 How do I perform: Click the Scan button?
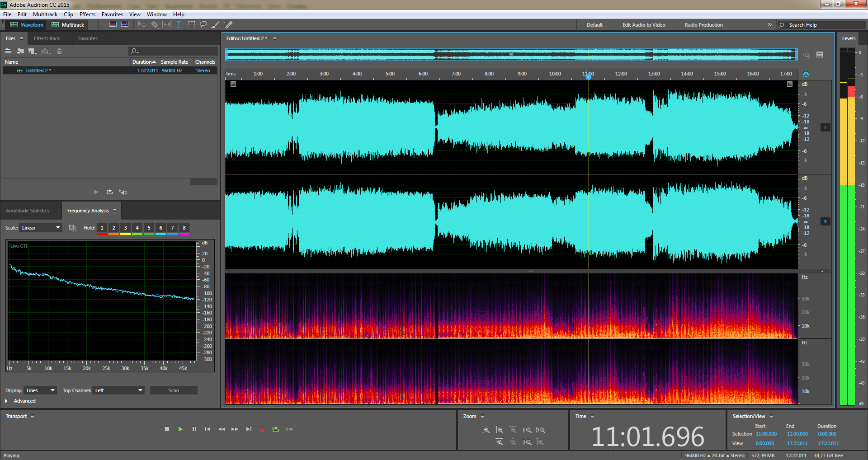coord(174,390)
